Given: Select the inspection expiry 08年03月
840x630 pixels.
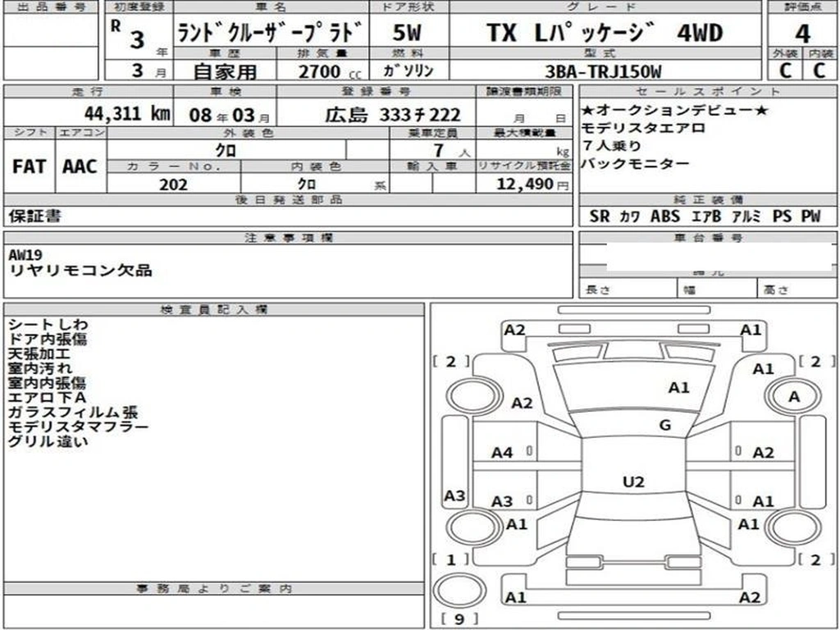Looking at the screenshot, I should coord(230,115).
